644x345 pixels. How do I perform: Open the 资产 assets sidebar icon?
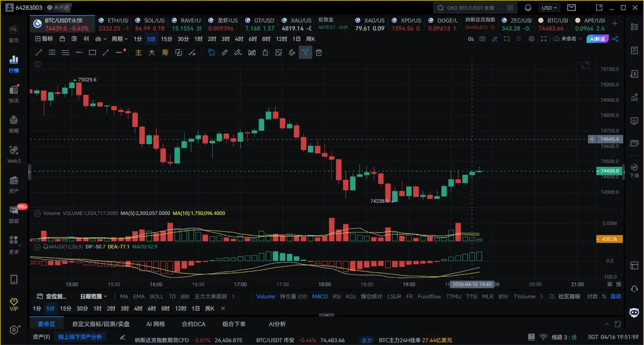[x=14, y=185]
